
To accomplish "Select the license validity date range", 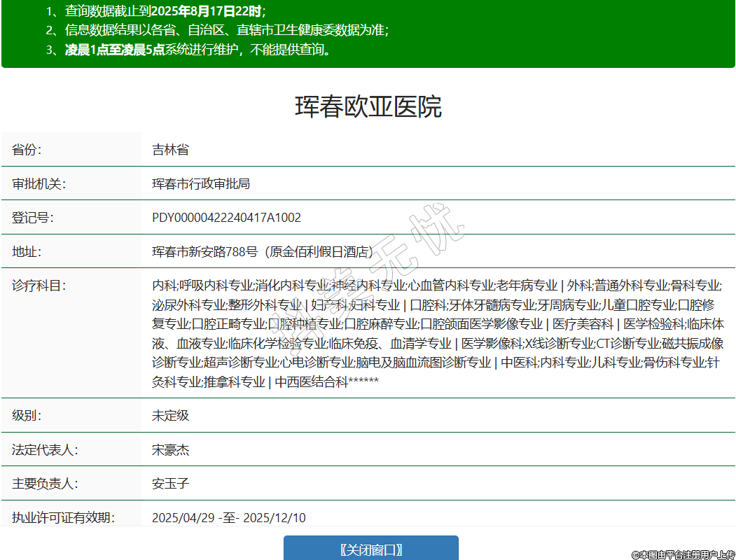I will (229, 518).
